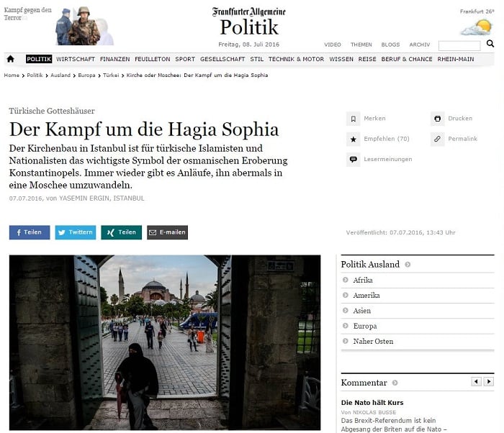Open the FEUILLETON menu section

pyautogui.click(x=153, y=59)
